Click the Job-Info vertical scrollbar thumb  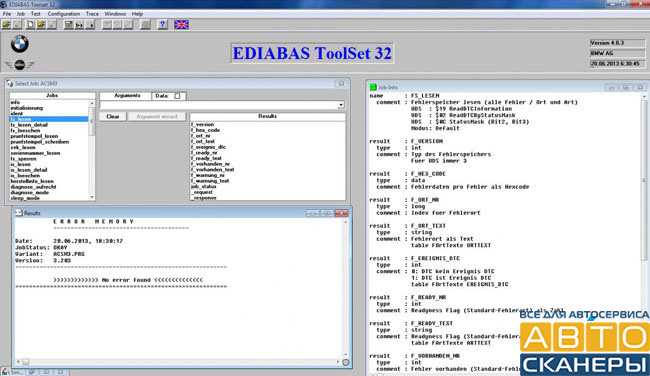click(x=644, y=180)
